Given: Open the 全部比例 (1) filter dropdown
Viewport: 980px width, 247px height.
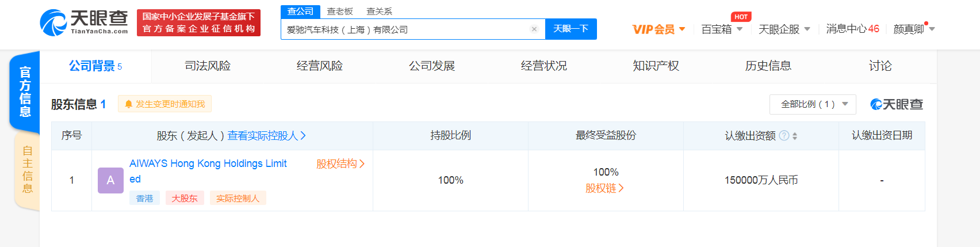Looking at the screenshot, I should coord(813,104).
